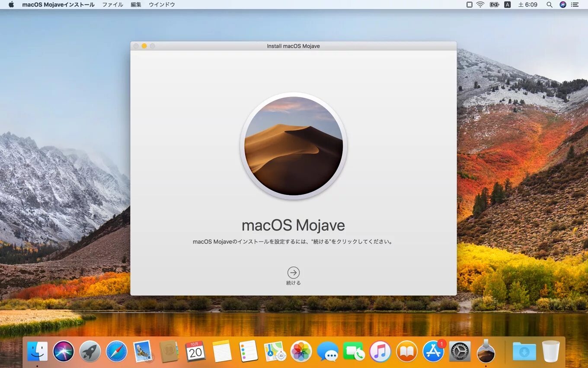Open Spotlight search magnifier
This screenshot has height=368, width=588.
(x=550, y=4)
